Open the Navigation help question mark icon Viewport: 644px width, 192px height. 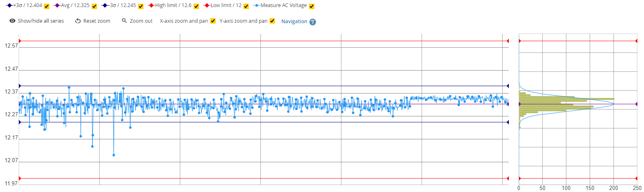(313, 22)
